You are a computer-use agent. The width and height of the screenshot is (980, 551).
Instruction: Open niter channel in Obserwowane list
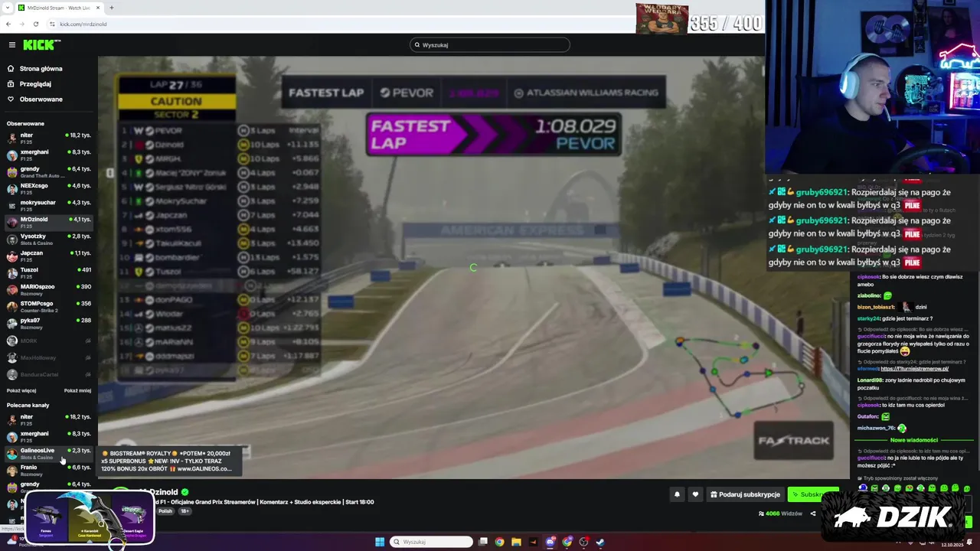coord(49,139)
